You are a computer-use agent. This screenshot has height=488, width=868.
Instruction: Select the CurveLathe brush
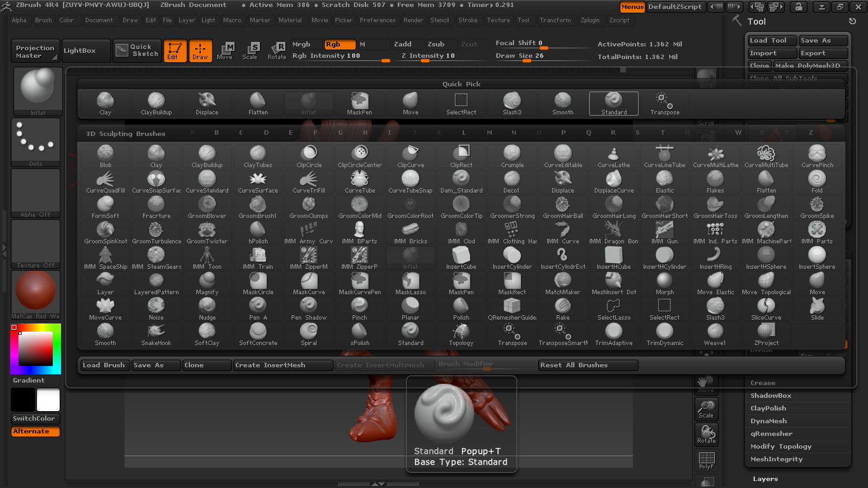614,156
